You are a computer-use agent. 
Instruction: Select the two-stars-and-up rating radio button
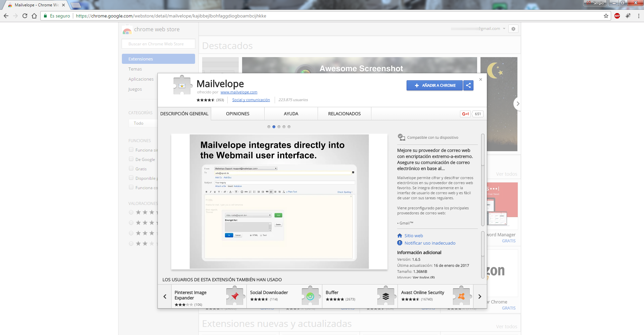coord(131,244)
